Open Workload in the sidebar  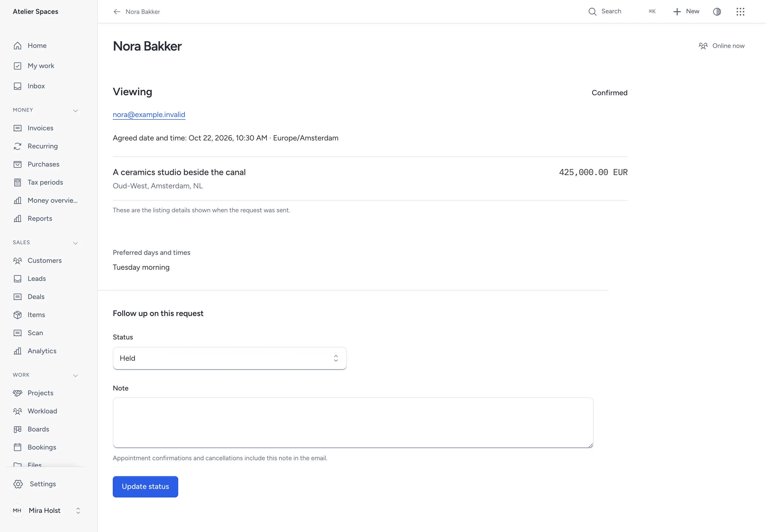(42, 411)
